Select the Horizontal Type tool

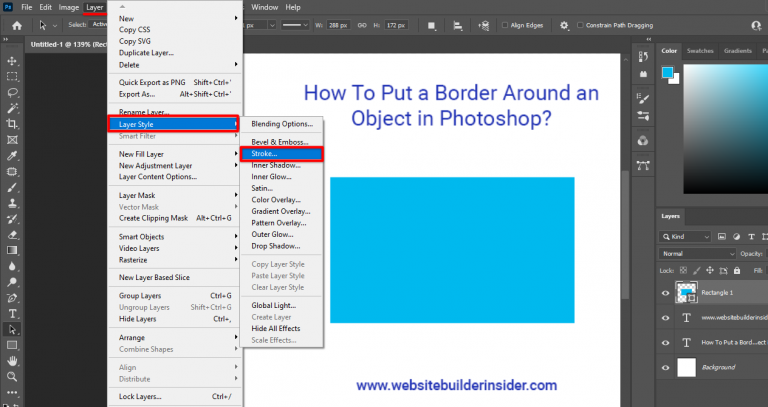tap(12, 313)
